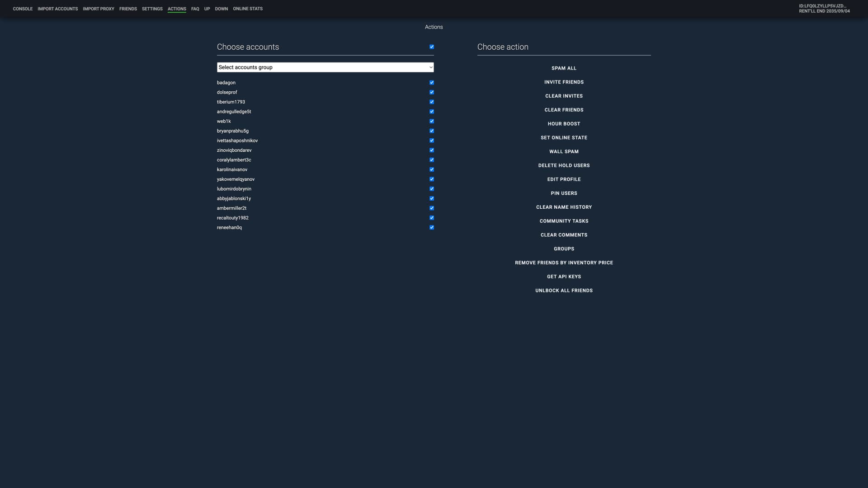Uncheck the web1k account
Image resolution: width=868 pixels, height=488 pixels.
(432, 121)
